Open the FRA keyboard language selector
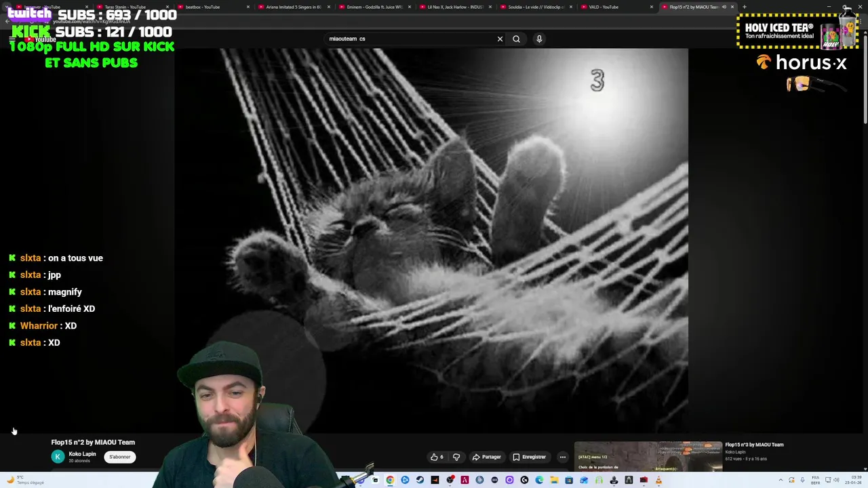This screenshot has width=868, height=488. [815, 480]
